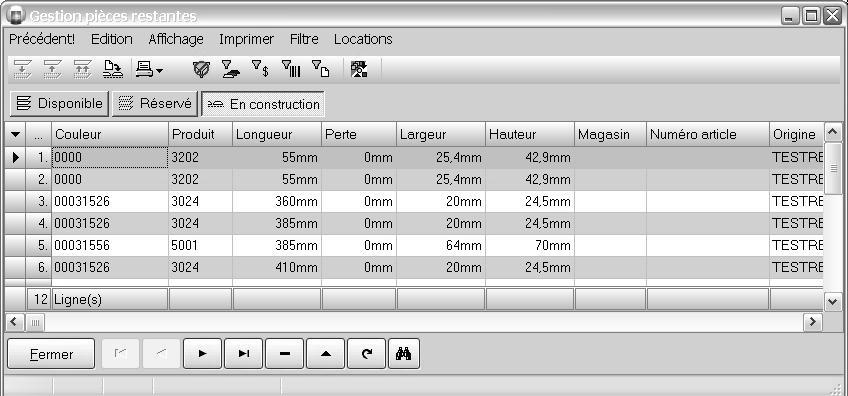Image resolution: width=848 pixels, height=396 pixels.
Task: Go to the first record button
Action: (x=121, y=354)
